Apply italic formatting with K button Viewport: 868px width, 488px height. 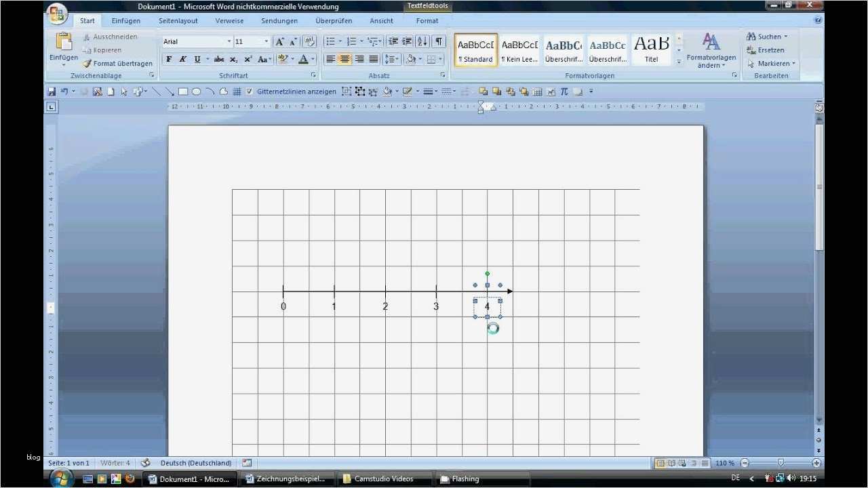182,60
